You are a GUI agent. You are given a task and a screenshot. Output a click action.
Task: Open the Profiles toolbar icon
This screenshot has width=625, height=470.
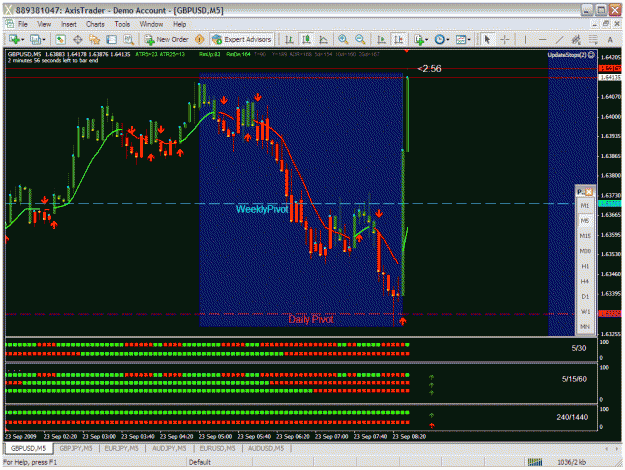(x=35, y=39)
